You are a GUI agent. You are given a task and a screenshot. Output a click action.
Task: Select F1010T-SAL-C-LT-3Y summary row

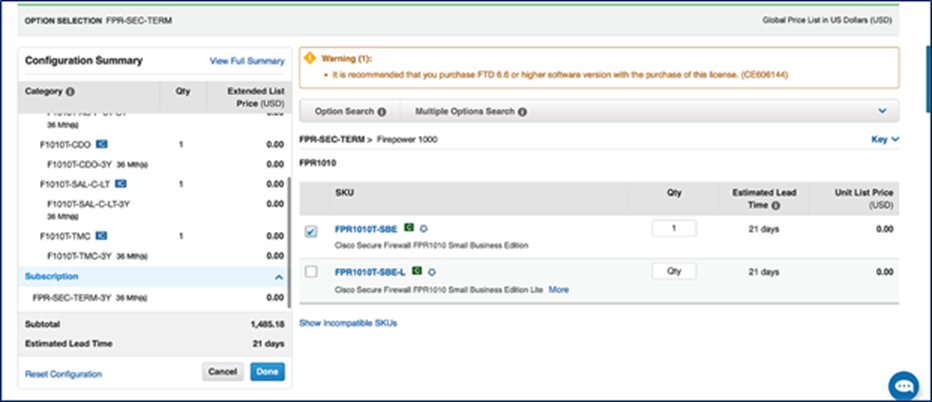154,210
